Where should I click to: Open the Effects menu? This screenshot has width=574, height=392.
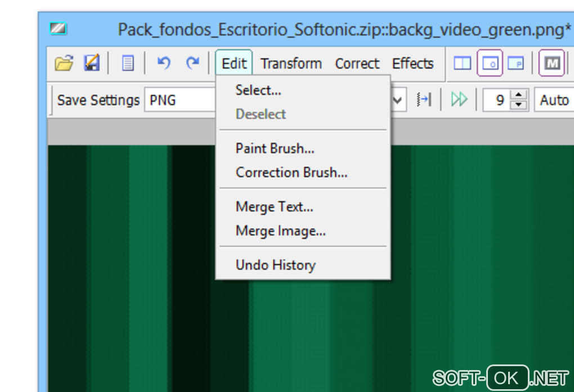[413, 64]
